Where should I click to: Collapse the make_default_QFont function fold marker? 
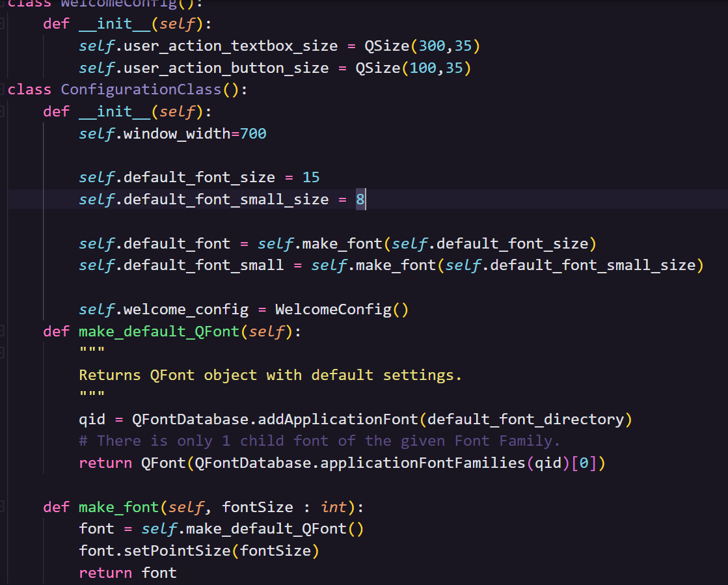(2, 332)
